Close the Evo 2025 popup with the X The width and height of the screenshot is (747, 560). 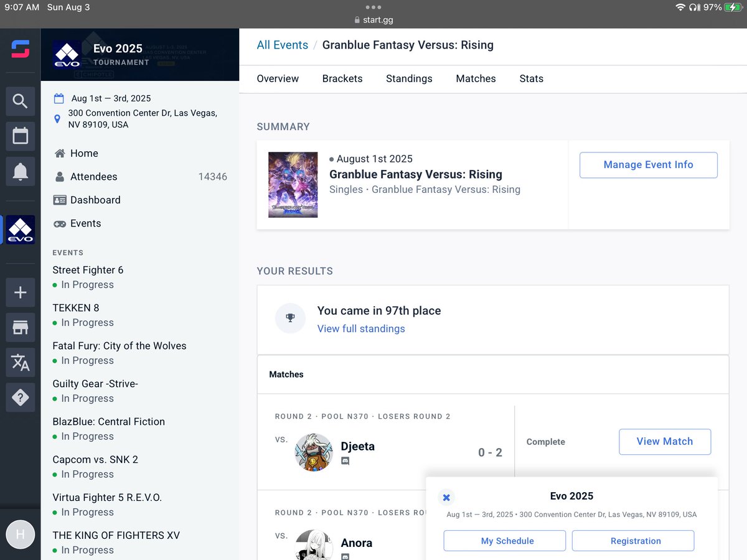(x=446, y=497)
